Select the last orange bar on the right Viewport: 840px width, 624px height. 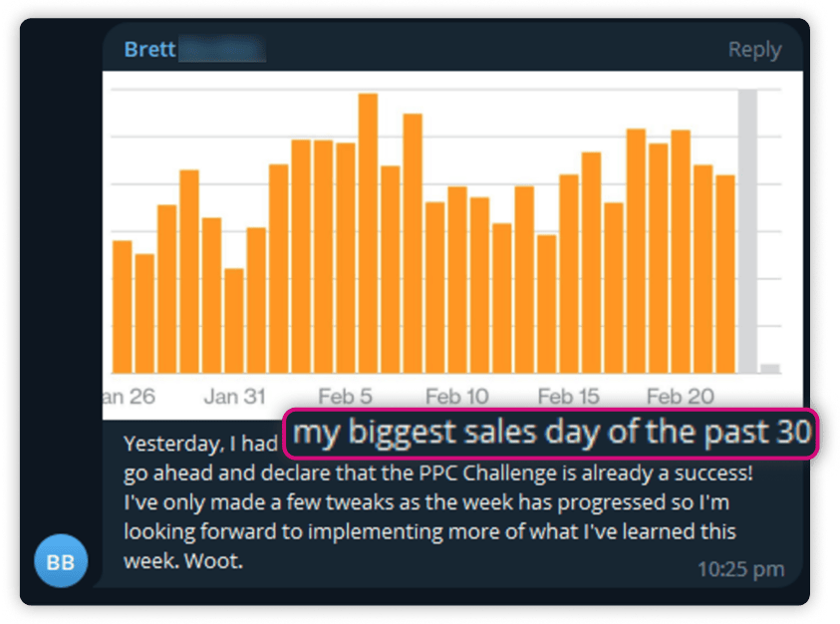pos(725,273)
